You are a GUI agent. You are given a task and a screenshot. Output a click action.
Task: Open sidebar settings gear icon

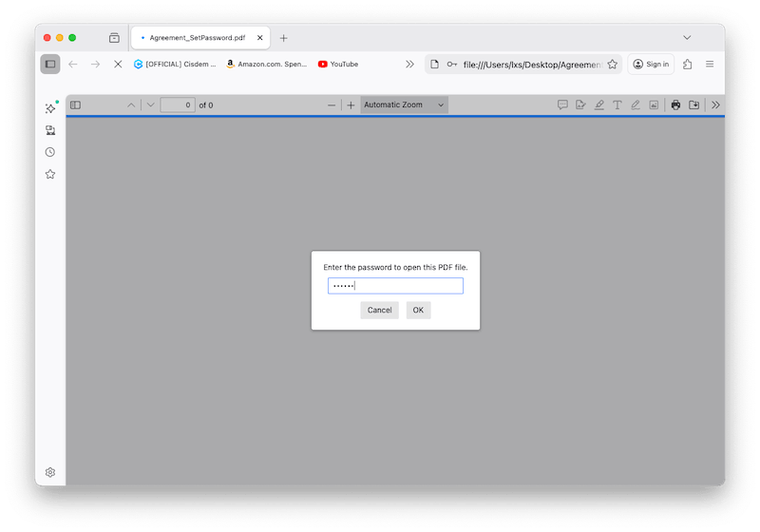(x=50, y=472)
